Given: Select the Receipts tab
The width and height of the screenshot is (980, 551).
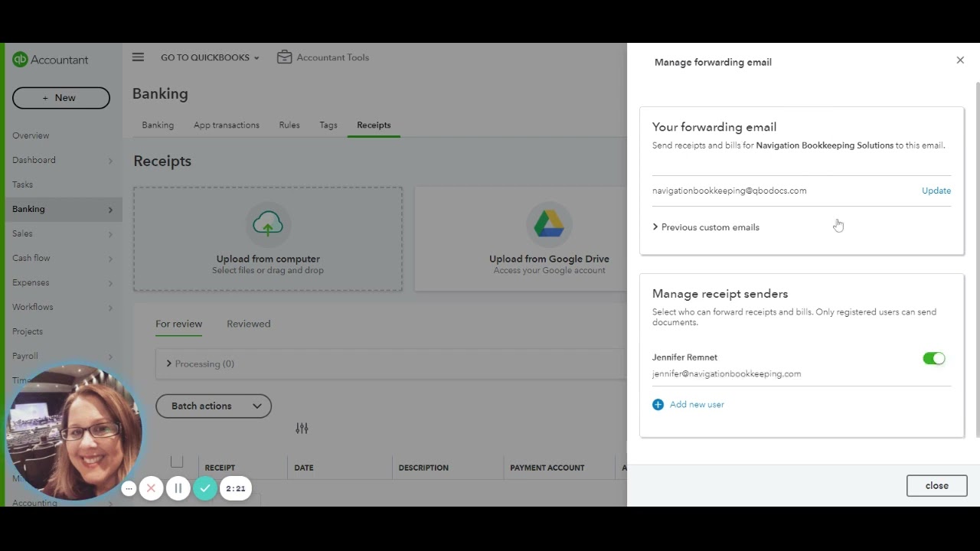Looking at the screenshot, I should tap(374, 125).
